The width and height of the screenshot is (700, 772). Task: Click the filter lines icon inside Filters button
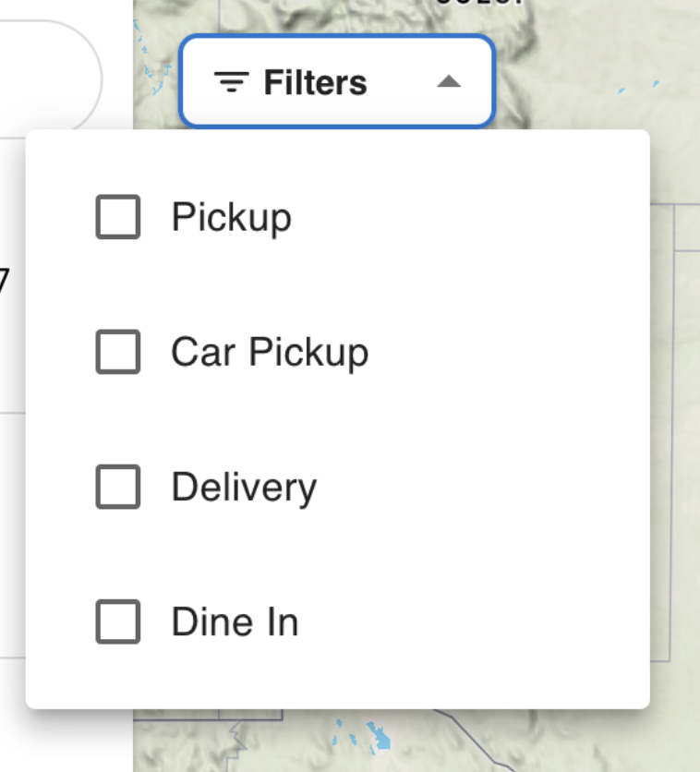[230, 81]
